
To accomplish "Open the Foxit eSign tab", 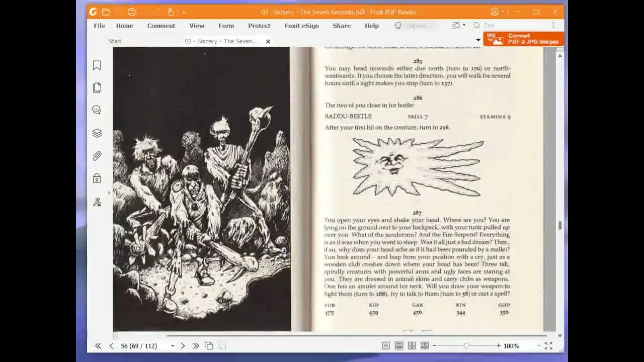I will pos(302,26).
